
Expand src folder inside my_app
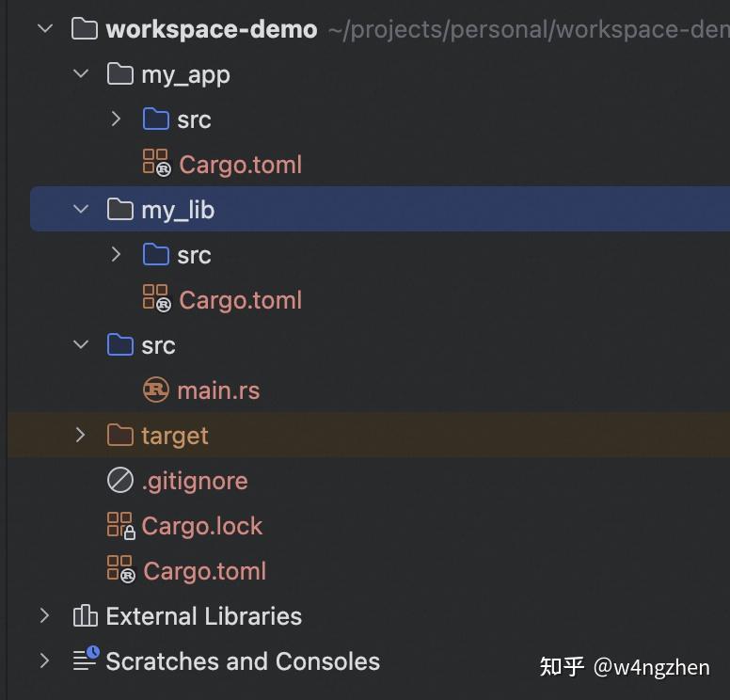(x=117, y=119)
